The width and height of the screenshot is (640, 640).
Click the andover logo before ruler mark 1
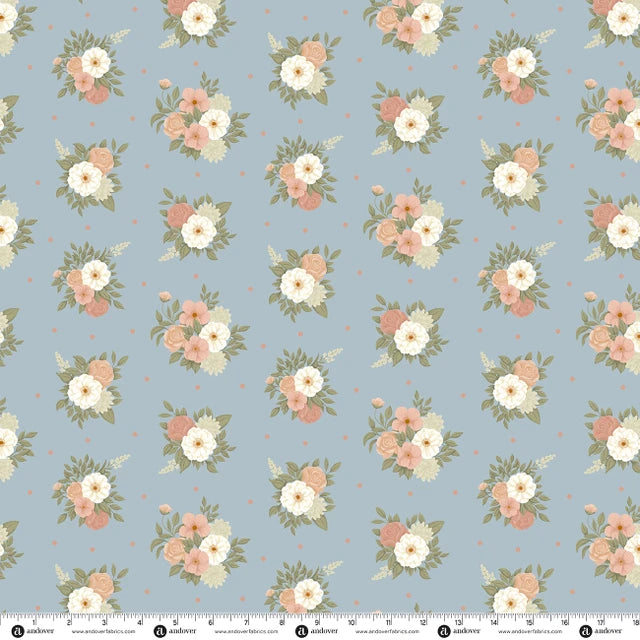(18, 631)
